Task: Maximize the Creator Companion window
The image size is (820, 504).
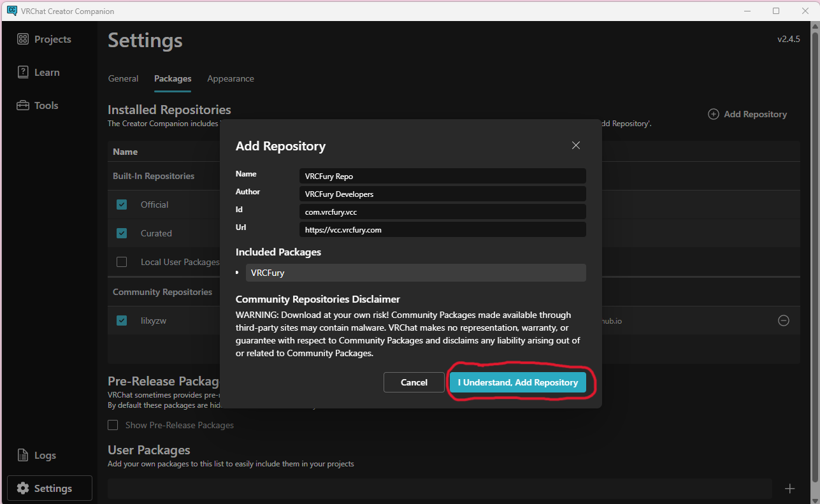Action: tap(776, 11)
